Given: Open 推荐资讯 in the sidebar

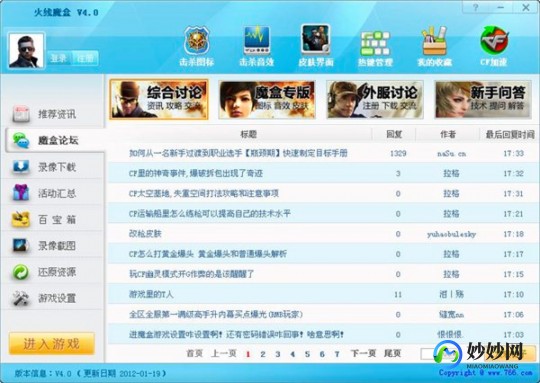Looking at the screenshot, I should coord(52,114).
